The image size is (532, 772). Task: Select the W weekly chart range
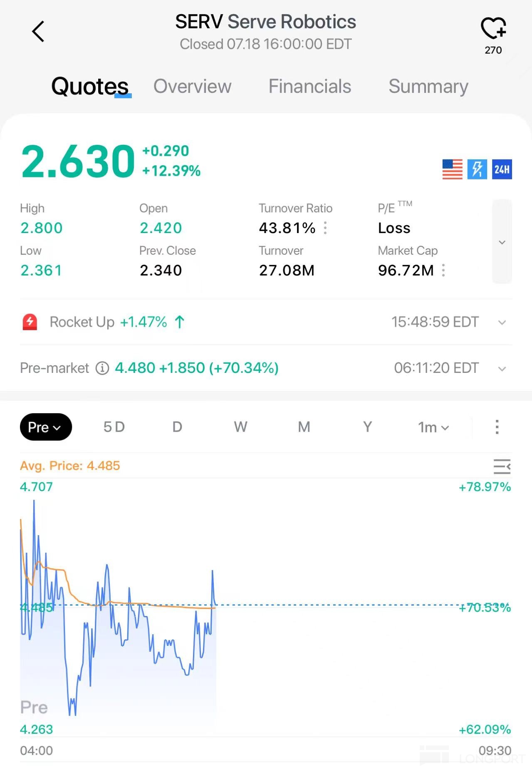click(240, 427)
